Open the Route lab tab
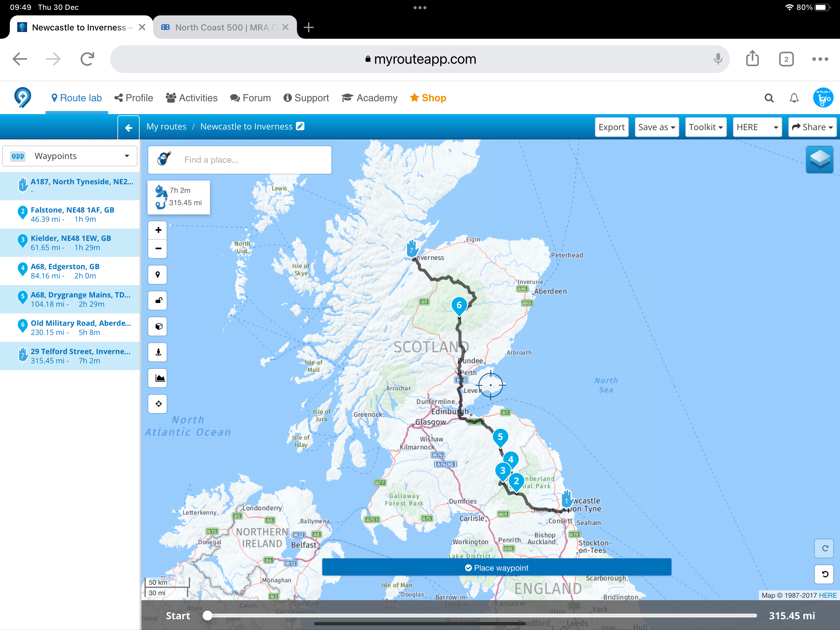 [77, 98]
